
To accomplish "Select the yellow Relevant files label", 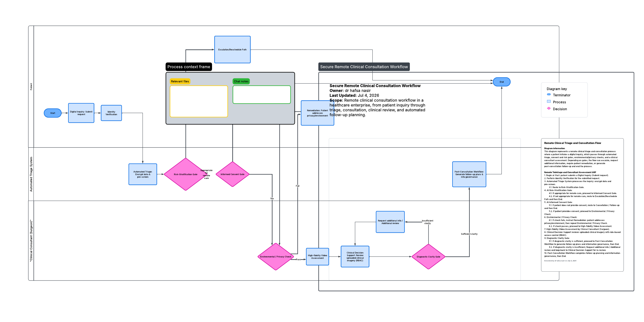I will (x=180, y=82).
